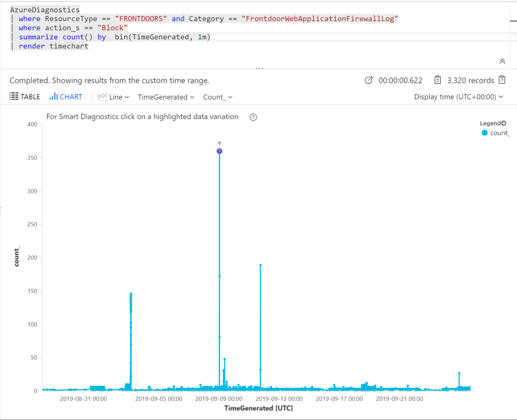Collapse the query editor with the chevron

(x=502, y=61)
